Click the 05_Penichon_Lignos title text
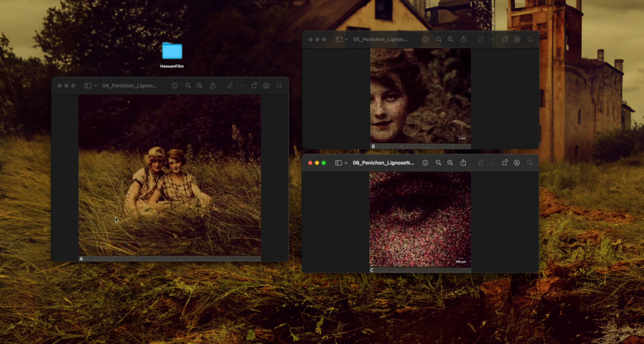 click(x=381, y=39)
